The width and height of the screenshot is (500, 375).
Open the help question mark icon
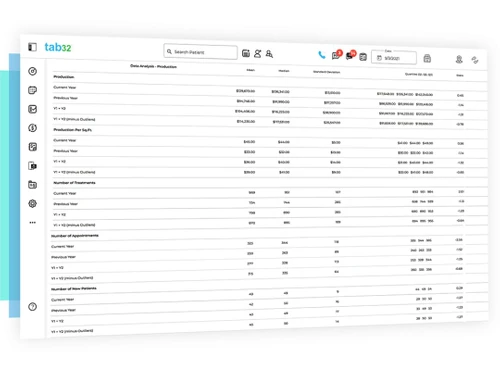point(32,307)
